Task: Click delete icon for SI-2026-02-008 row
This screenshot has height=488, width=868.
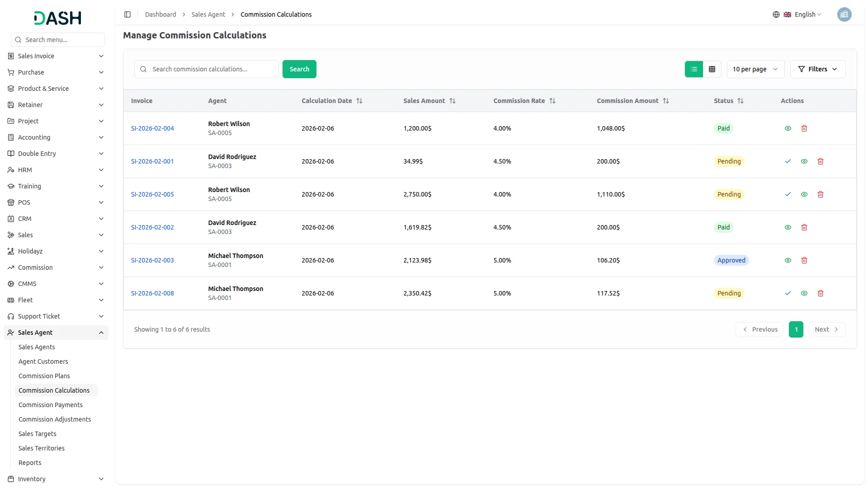Action: [x=820, y=293]
